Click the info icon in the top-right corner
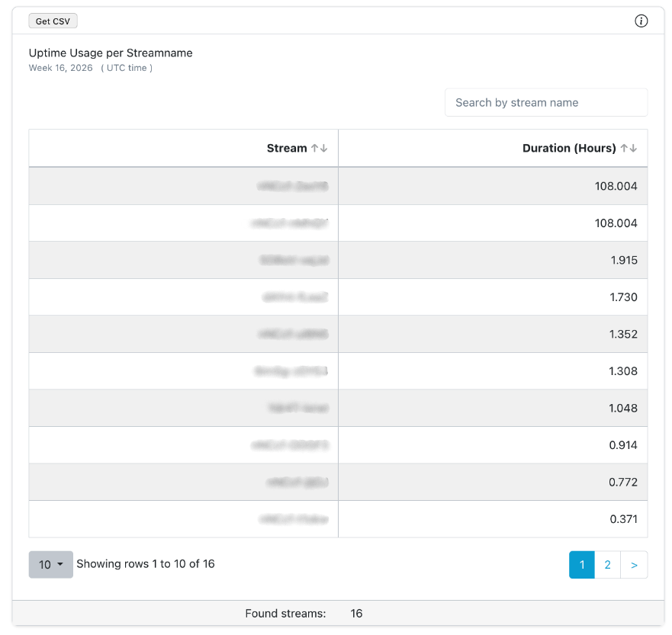The height and width of the screenshot is (635, 672). [641, 21]
